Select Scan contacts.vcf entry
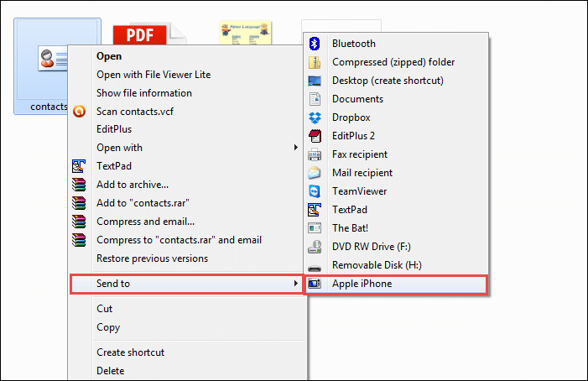The image size is (588, 381). pos(135,112)
